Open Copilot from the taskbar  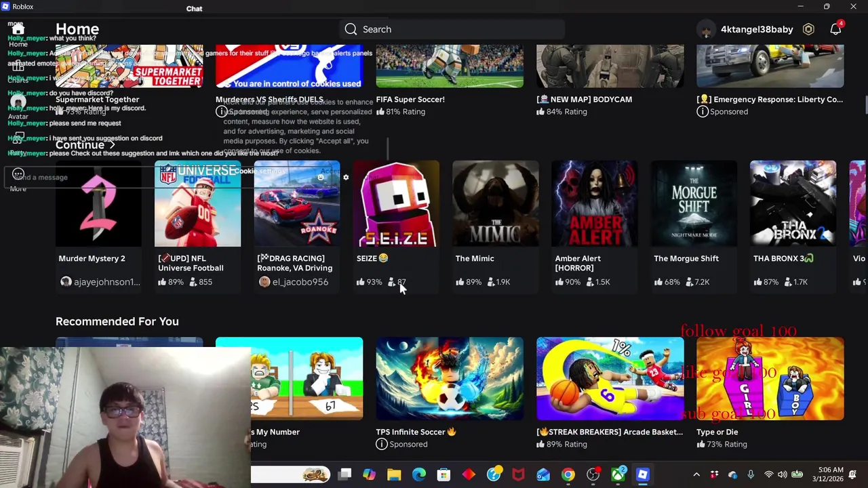click(369, 474)
